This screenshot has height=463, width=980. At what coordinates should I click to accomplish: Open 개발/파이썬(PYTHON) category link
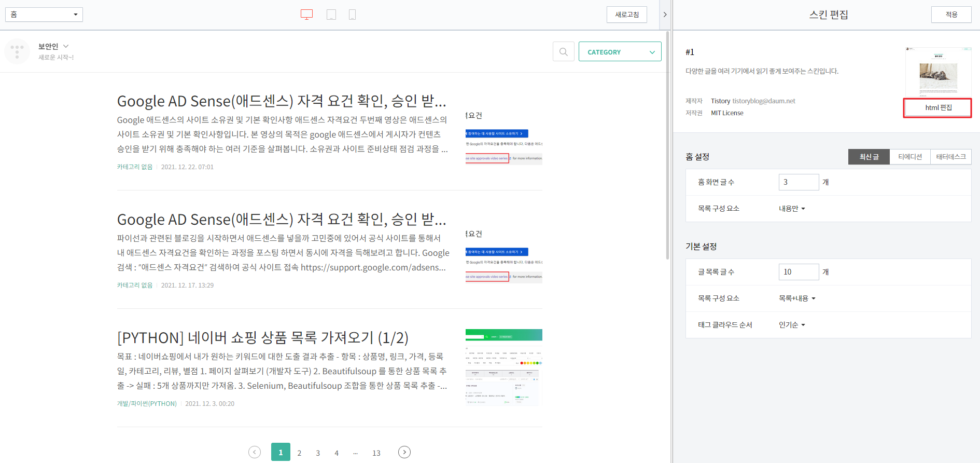pyautogui.click(x=147, y=403)
